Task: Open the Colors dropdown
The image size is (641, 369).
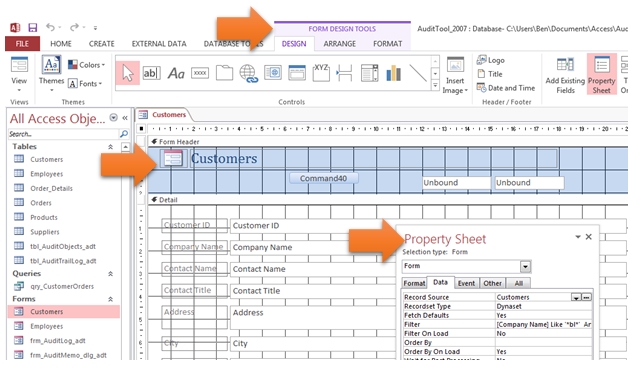Action: 86,65
